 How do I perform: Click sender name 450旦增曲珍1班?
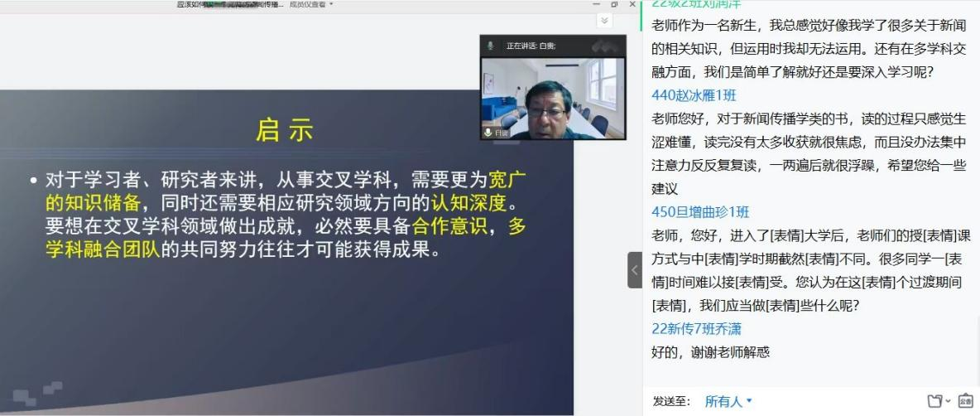(x=700, y=212)
